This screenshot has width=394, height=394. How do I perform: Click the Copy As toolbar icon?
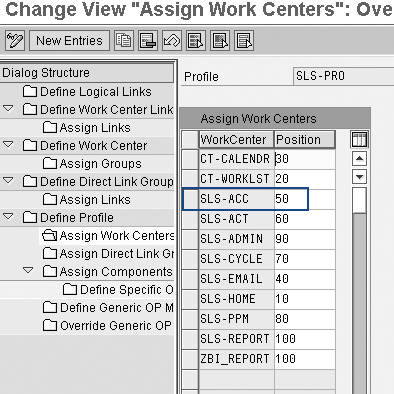coord(124,41)
